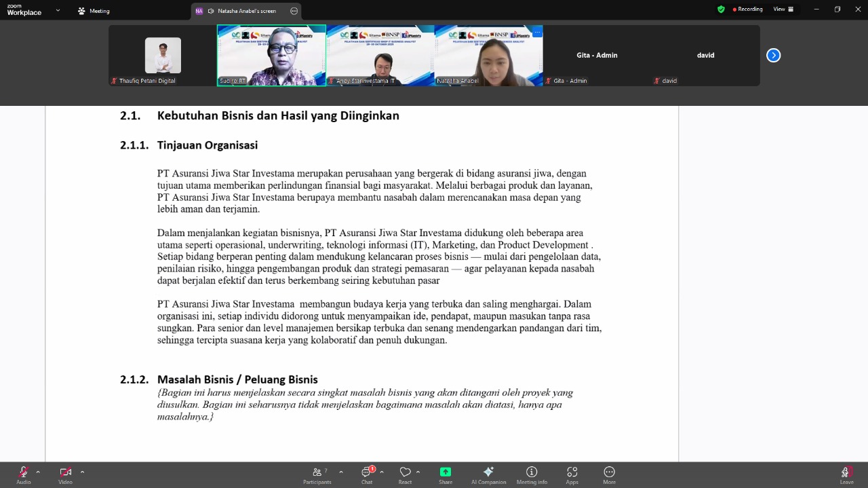Screen dimensions: 868x488
Task: Open the Participants panel
Action: click(x=317, y=473)
